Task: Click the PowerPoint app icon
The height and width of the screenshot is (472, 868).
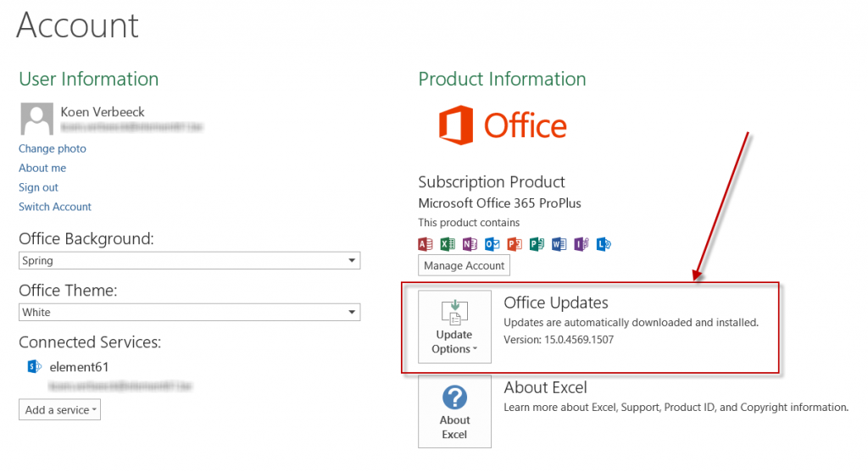Action: [514, 244]
